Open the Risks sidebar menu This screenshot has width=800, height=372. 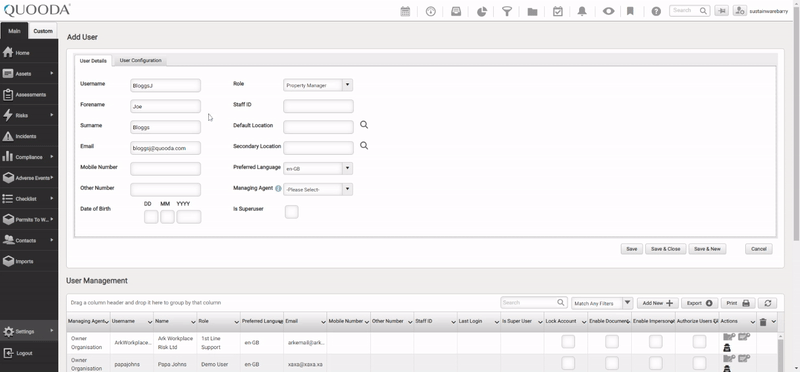29,115
